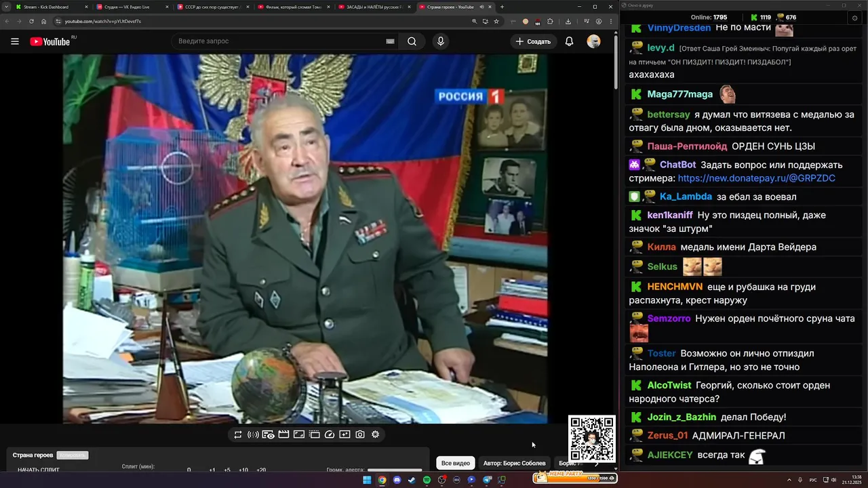Open the browser extensions puzzle icon

pyautogui.click(x=550, y=21)
